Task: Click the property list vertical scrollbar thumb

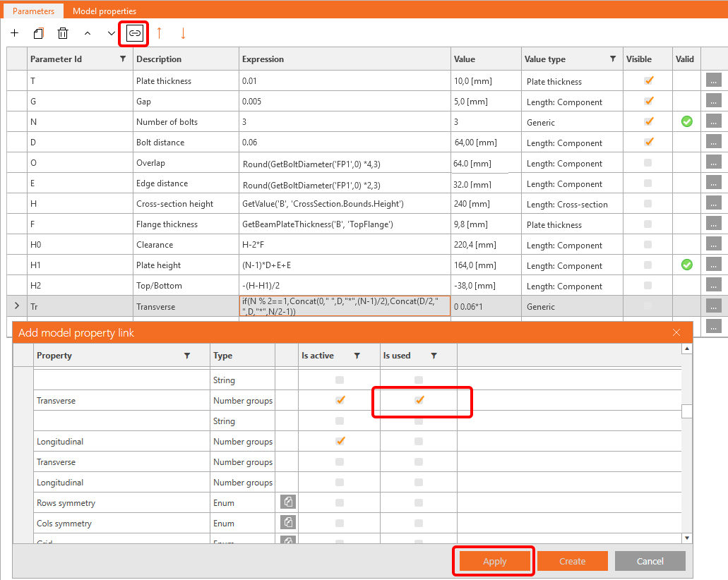Action: point(686,411)
